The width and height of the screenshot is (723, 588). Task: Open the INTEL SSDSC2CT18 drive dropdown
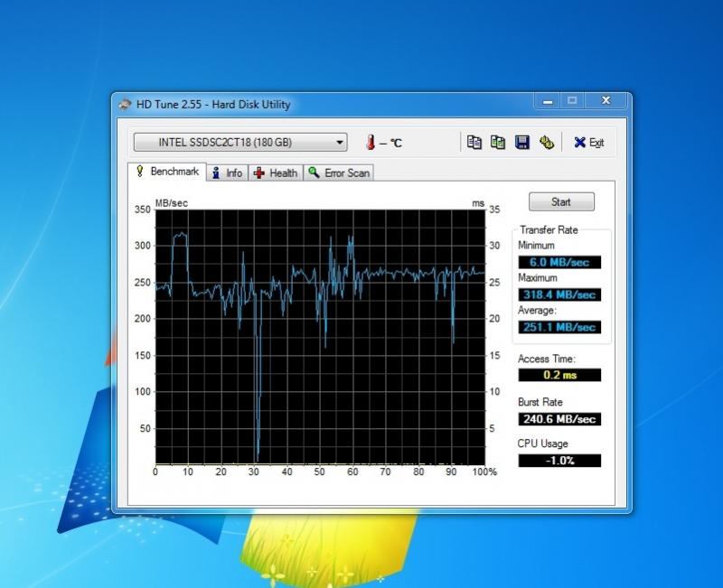pyautogui.click(x=240, y=143)
